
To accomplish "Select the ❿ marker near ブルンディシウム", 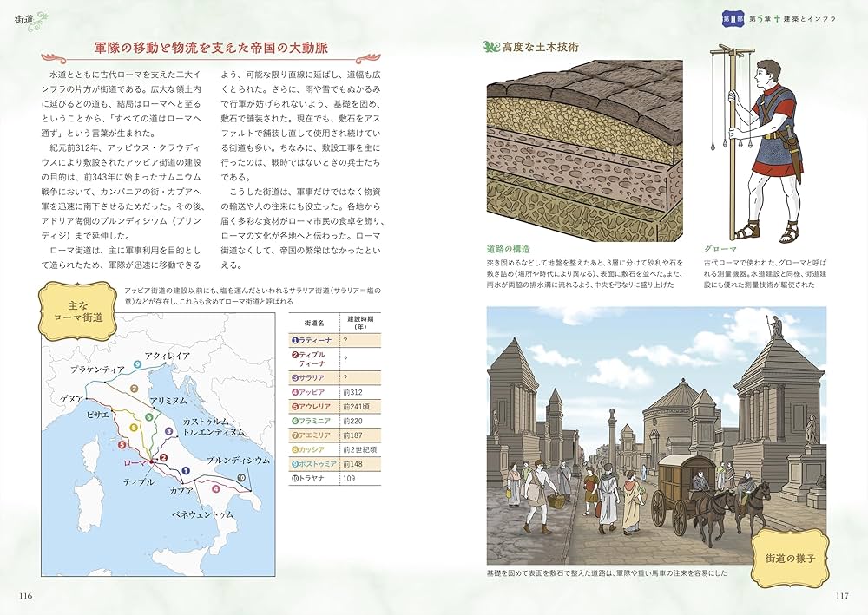I will (x=241, y=477).
